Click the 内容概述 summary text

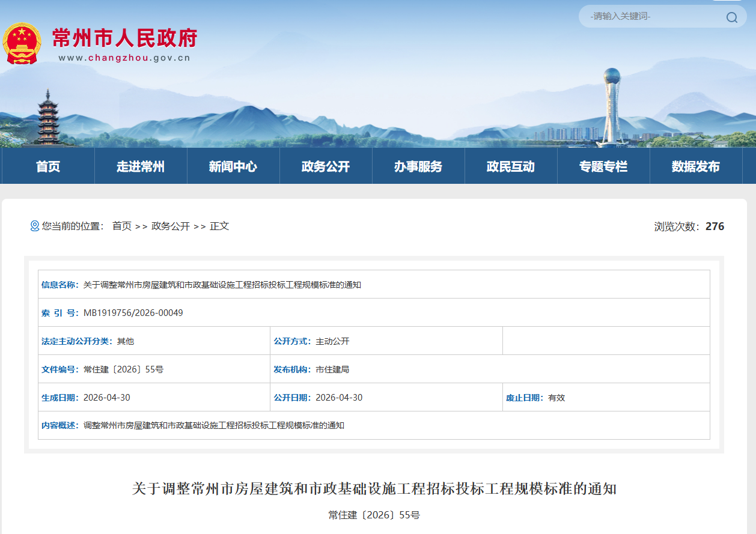pos(214,425)
